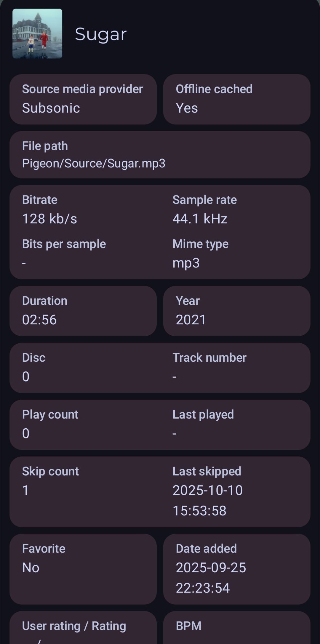Select the Duration 02:56 card
This screenshot has height=644, width=320.
83,311
